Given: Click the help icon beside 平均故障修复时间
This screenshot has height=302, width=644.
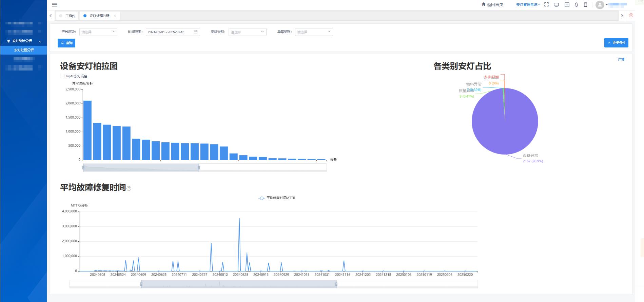Looking at the screenshot, I should click(x=129, y=188).
